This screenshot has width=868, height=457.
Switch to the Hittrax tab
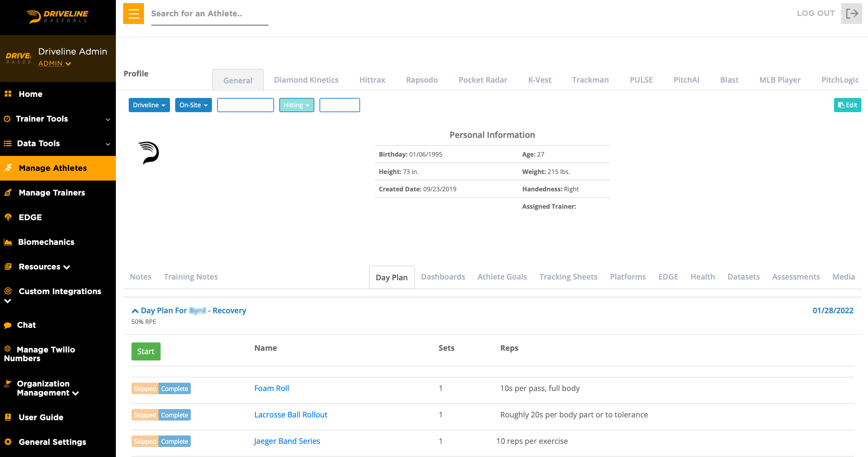[x=372, y=80]
